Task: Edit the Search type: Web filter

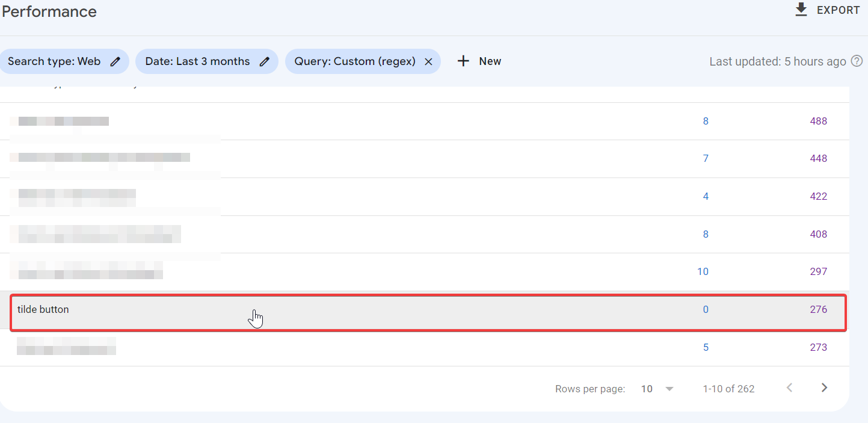Action: (64, 61)
